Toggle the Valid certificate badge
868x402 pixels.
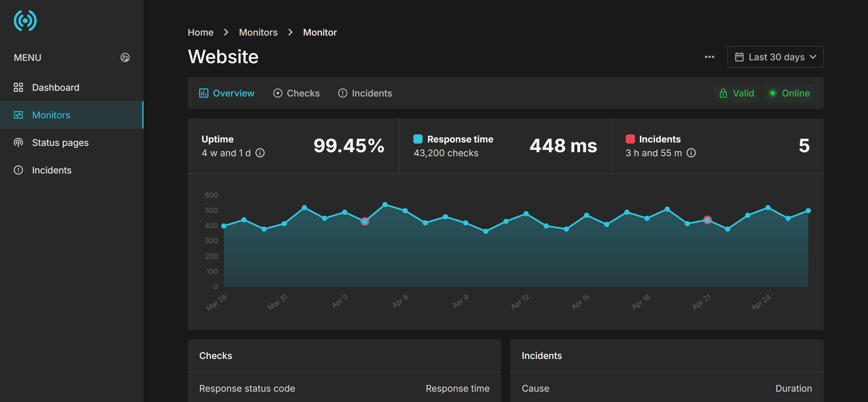(737, 93)
